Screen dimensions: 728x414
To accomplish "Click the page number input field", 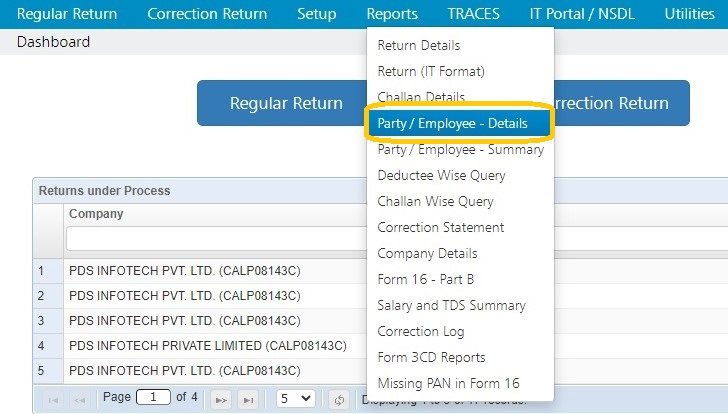I will pos(153,398).
